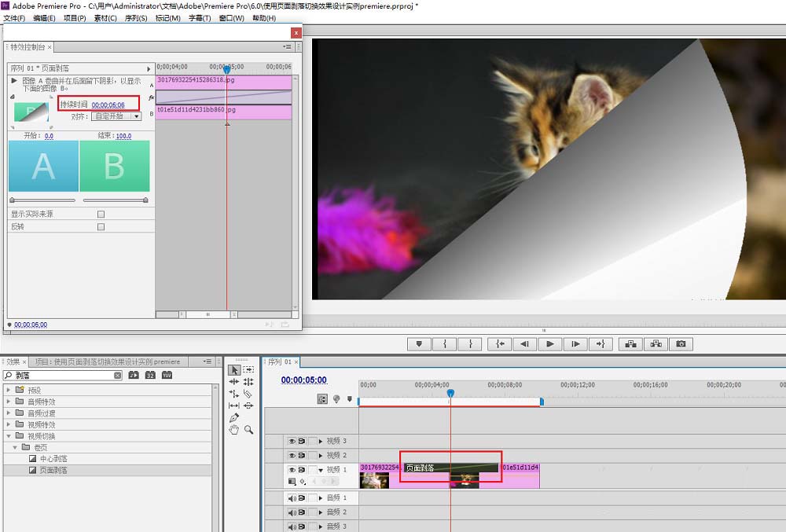Screen dimensions: 786x532
Task: Expand the 视频特效 folder
Action: coord(9,424)
